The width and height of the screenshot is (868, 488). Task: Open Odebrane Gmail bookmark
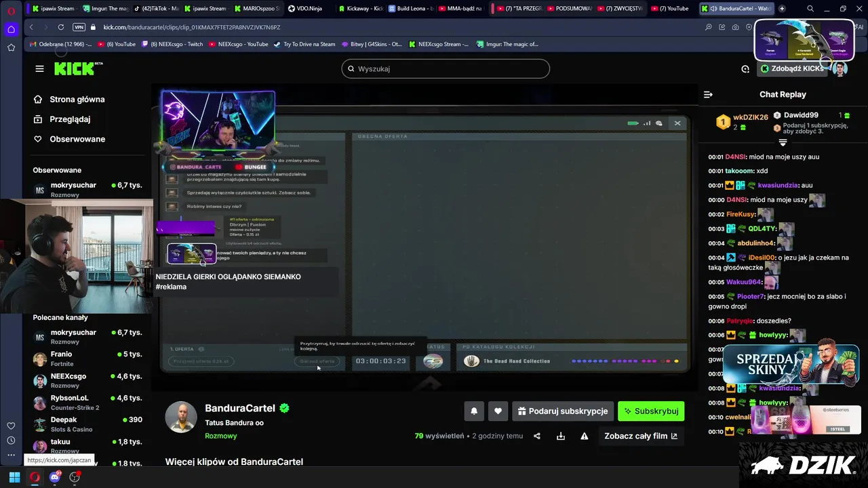(60, 44)
